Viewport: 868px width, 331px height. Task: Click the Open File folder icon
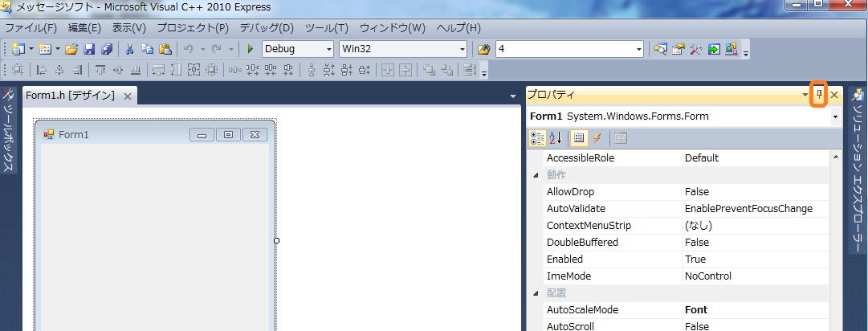point(71,49)
